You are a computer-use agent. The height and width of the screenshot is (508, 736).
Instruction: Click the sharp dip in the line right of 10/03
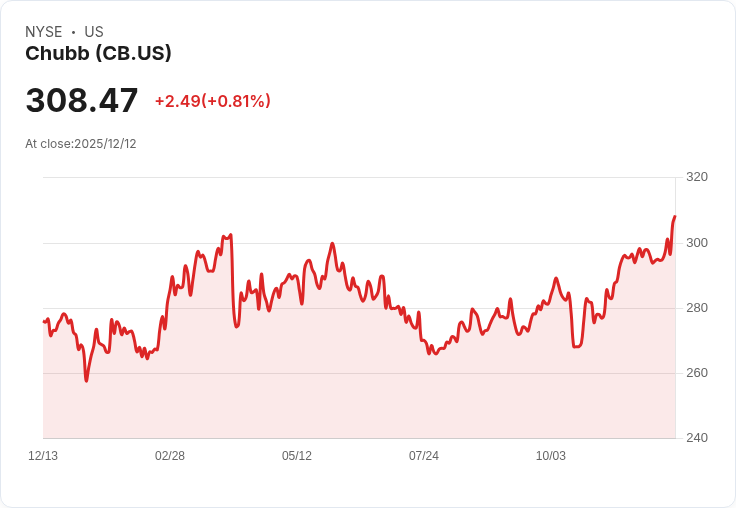(577, 346)
